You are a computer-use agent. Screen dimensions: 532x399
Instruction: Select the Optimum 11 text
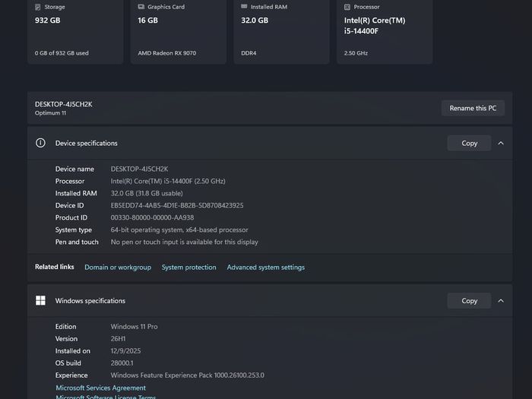(51, 113)
